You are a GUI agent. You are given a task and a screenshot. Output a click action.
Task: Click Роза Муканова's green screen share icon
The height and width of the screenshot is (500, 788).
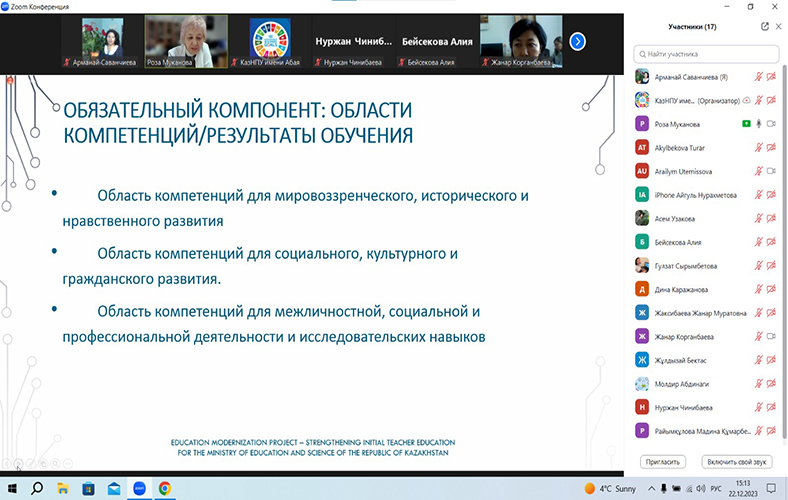click(x=745, y=123)
